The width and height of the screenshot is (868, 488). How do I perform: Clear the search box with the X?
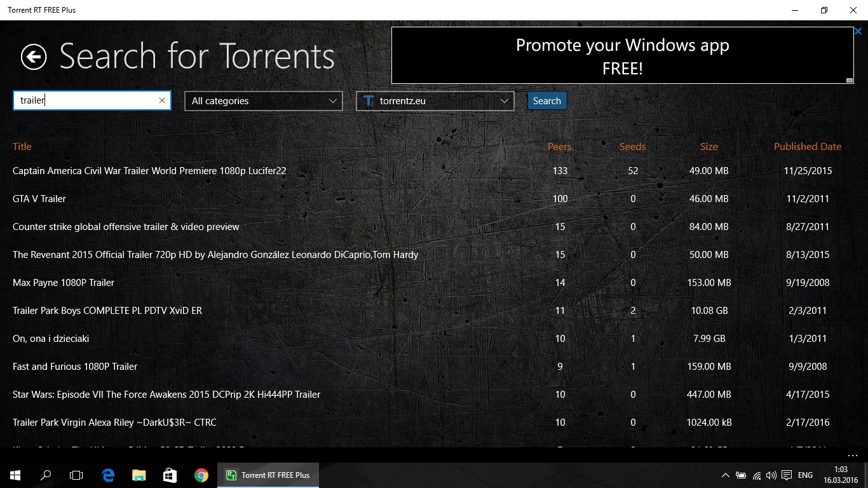pos(162,100)
